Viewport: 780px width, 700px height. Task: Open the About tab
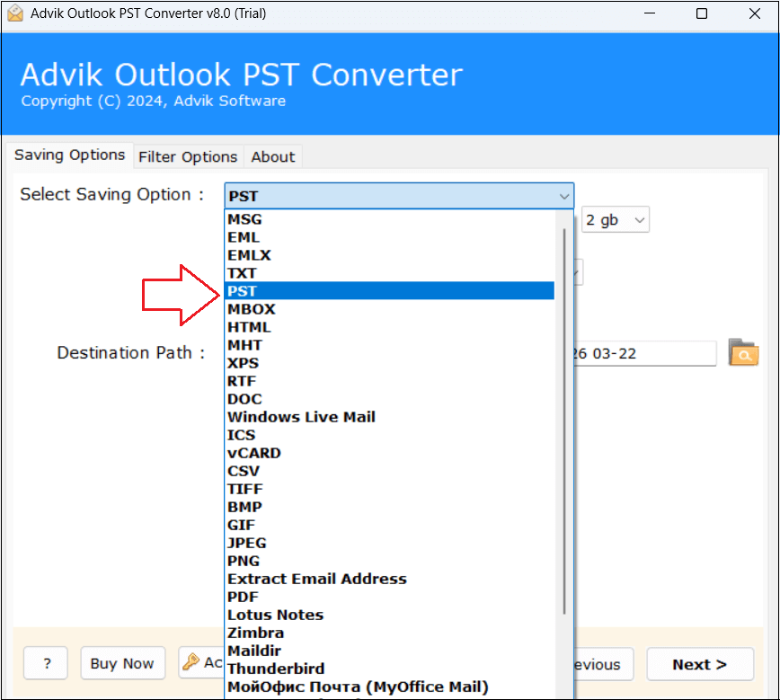[272, 156]
